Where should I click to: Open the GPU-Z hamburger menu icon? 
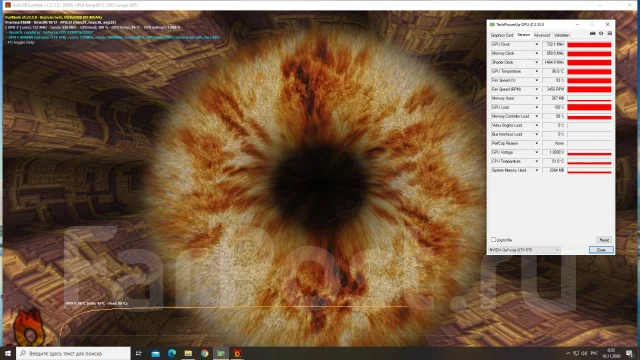click(x=609, y=33)
